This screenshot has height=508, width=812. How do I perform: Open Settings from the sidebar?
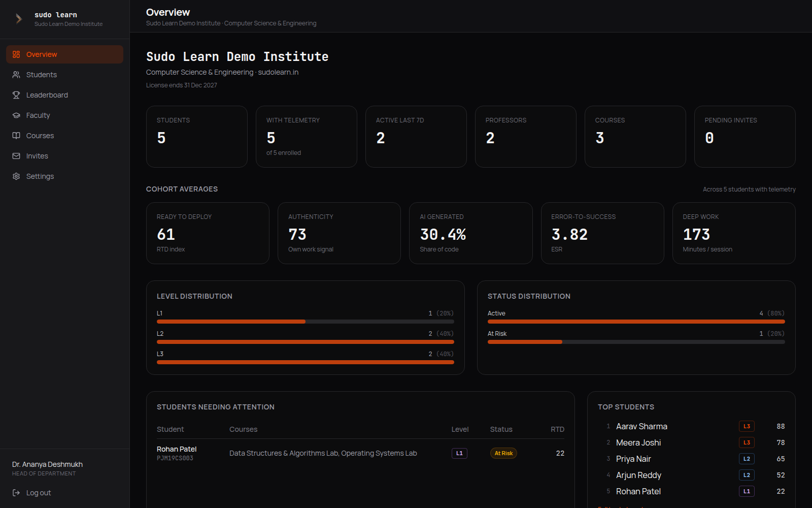pos(64,176)
